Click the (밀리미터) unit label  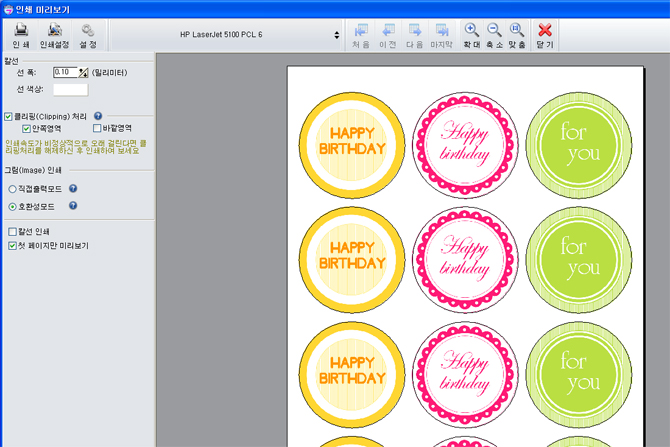109,73
